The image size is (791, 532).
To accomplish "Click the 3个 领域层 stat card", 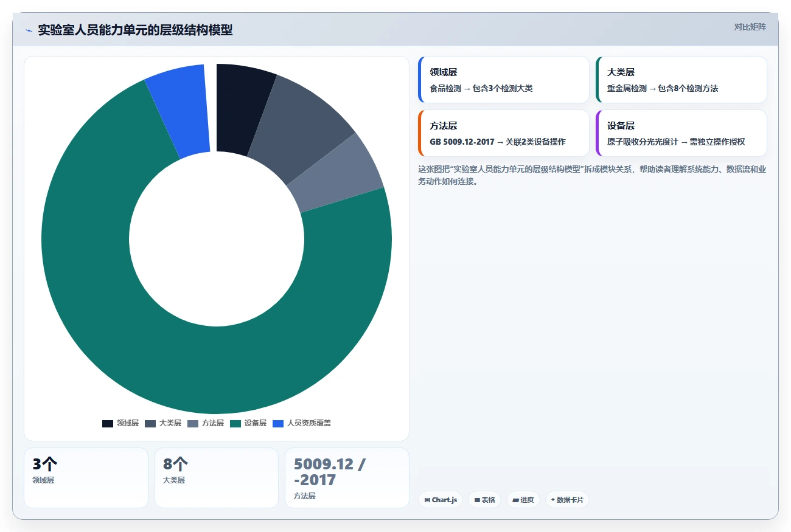I will pos(86,478).
